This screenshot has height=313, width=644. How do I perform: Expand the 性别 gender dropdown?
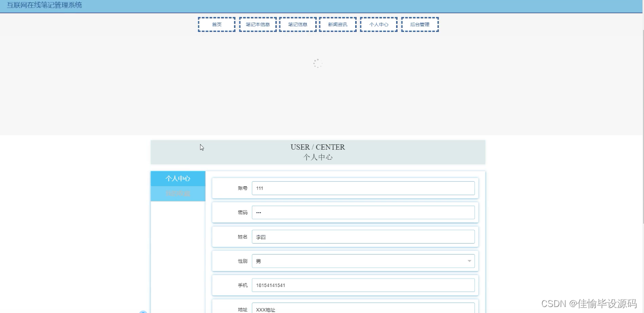(363, 261)
